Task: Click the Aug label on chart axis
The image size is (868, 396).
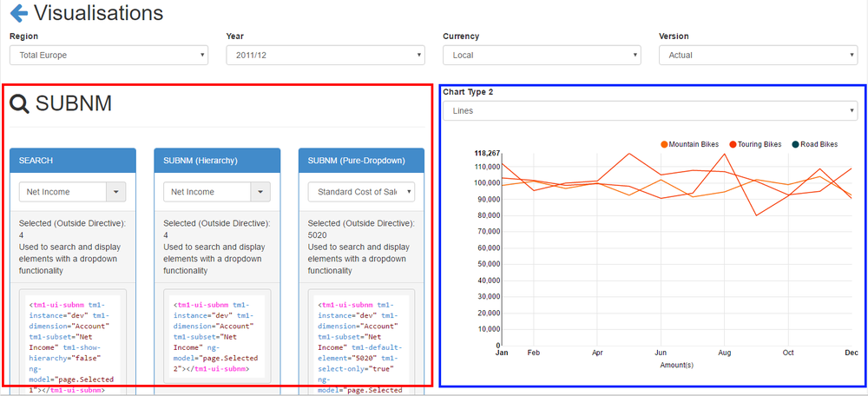Action: (x=724, y=353)
